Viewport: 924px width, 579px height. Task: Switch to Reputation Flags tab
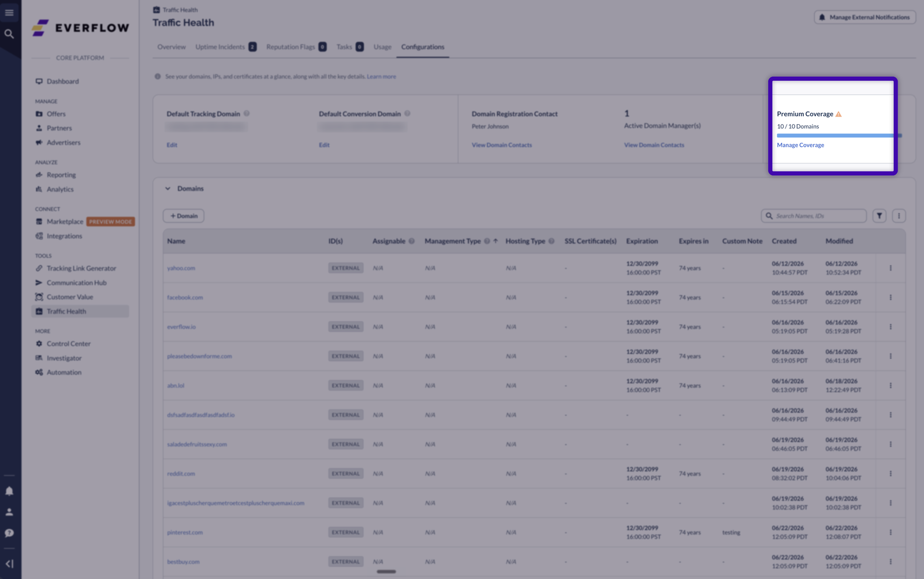click(x=296, y=47)
